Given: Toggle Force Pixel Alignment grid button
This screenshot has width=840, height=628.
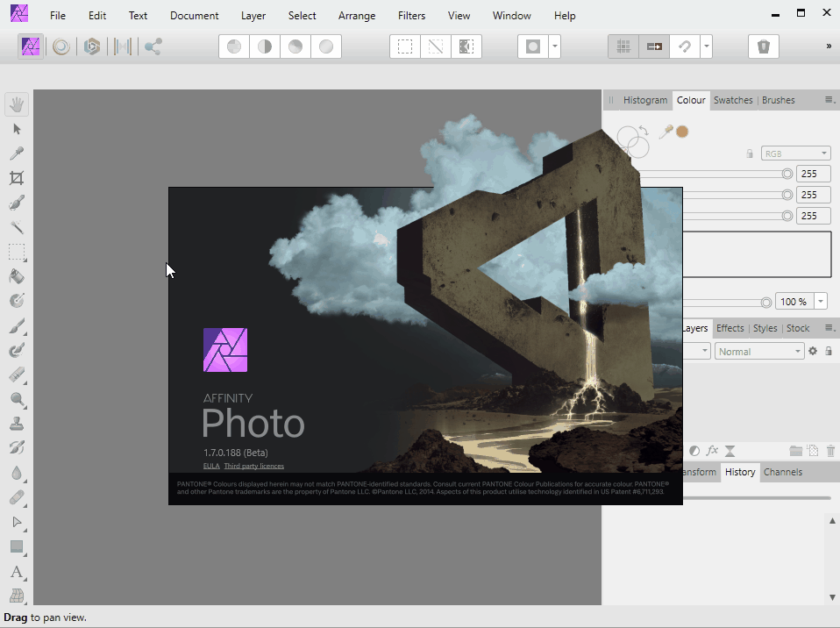Looking at the screenshot, I should click(x=623, y=46).
